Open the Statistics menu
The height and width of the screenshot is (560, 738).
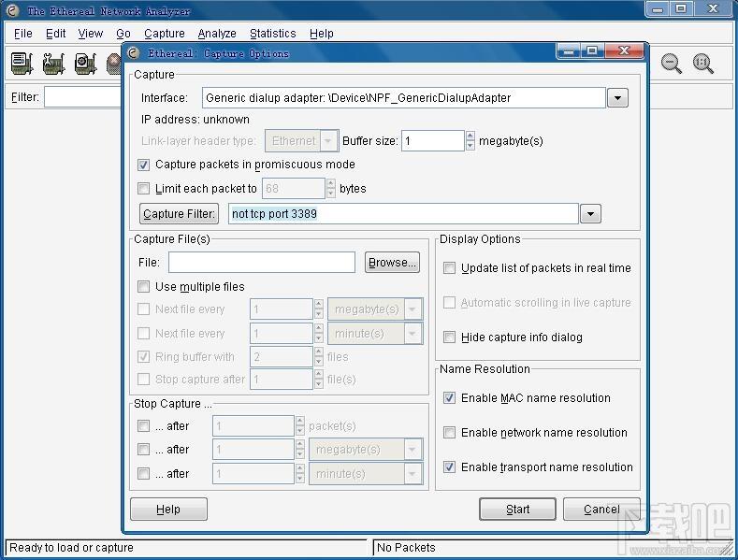(x=273, y=34)
